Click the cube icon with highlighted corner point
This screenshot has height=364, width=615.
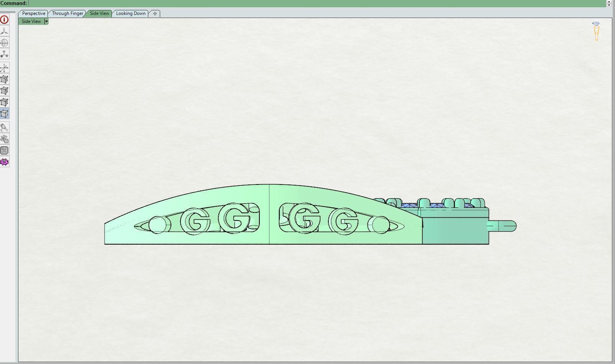4,79
